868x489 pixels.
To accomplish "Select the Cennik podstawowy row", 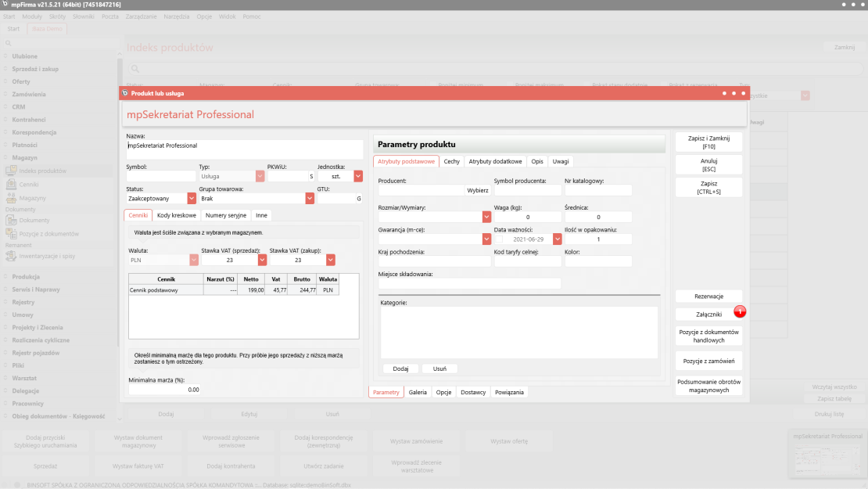I will (x=234, y=290).
